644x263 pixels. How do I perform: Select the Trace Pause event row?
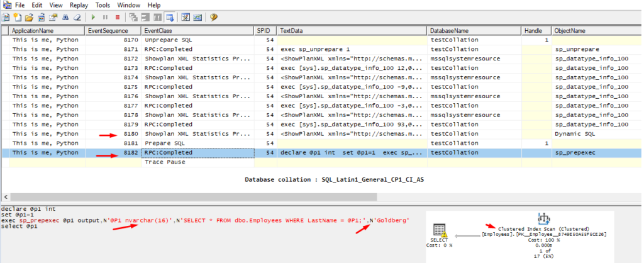click(x=321, y=162)
